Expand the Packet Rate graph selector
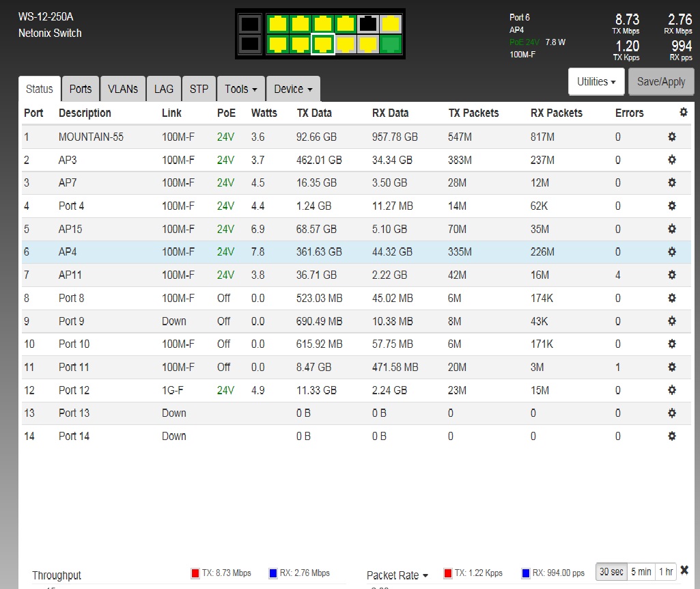The height and width of the screenshot is (589, 700). coord(396,575)
